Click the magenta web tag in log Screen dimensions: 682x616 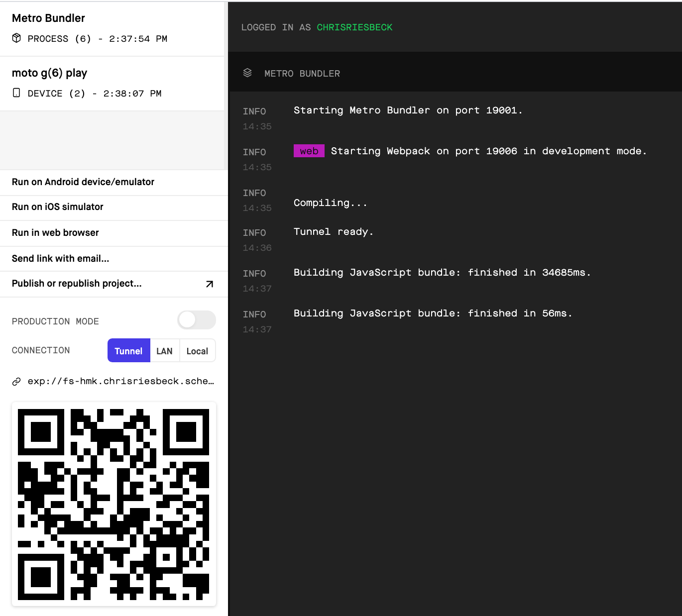point(309,151)
